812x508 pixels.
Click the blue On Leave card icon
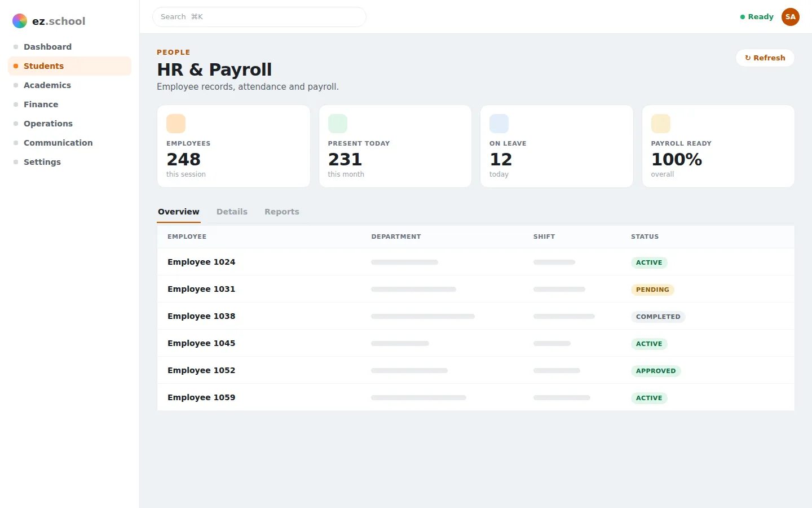point(499,124)
